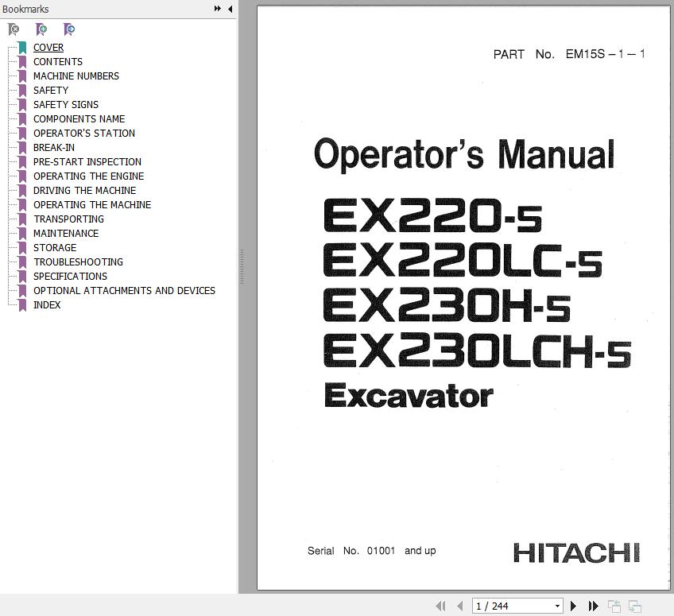
Task: Jump to the MACHINE NUMBERS bookmark
Action: (76, 76)
